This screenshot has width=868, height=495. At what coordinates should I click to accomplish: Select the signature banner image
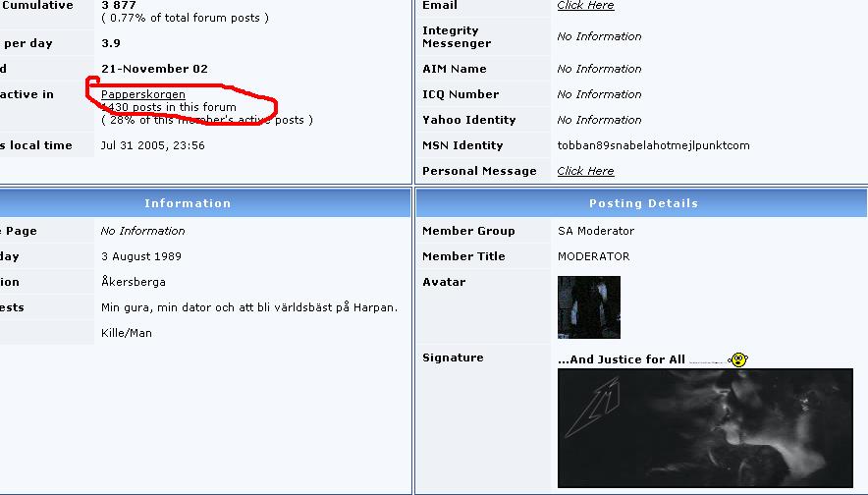[x=705, y=428]
